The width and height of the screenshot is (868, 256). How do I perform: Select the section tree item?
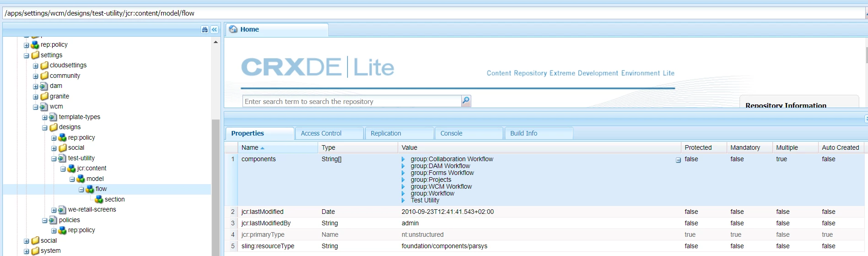pos(114,199)
